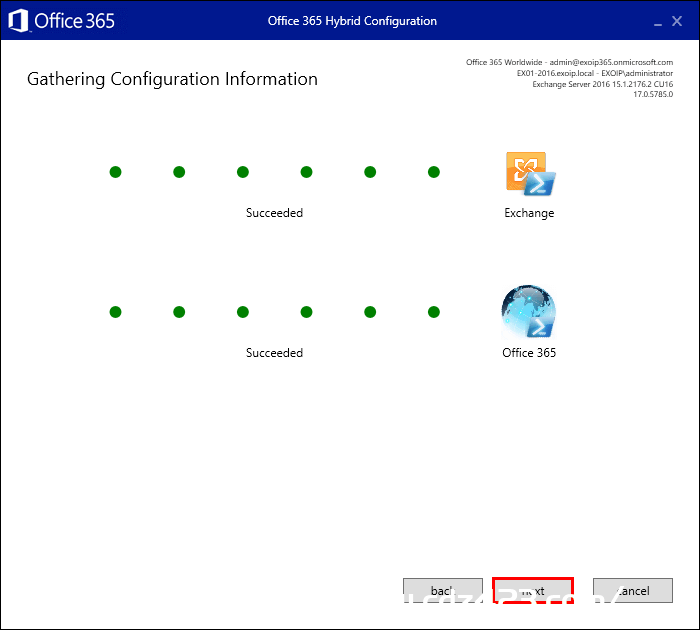Click the Gathering Configuration Information heading
Viewport: 700px width, 630px height.
click(172, 79)
